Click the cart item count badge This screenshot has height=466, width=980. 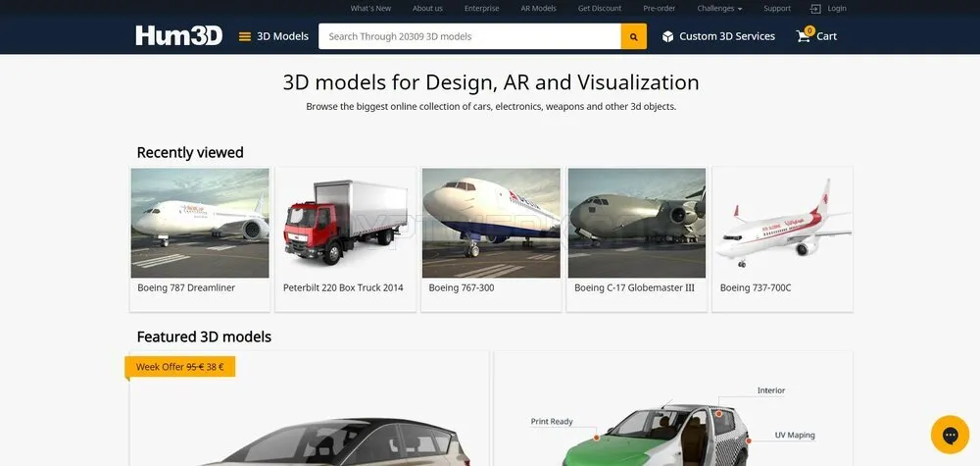[x=809, y=30]
